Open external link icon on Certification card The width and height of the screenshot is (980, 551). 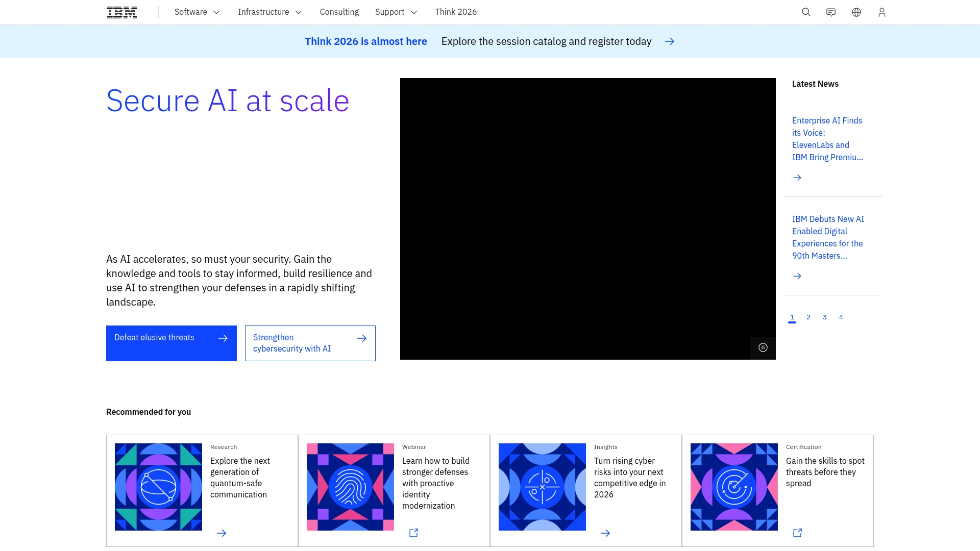point(797,533)
